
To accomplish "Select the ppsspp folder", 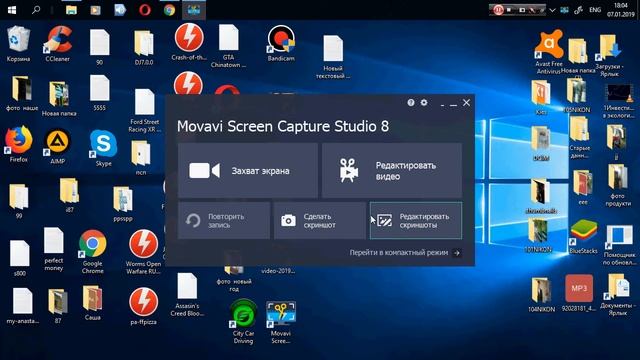I will click(123, 204).
